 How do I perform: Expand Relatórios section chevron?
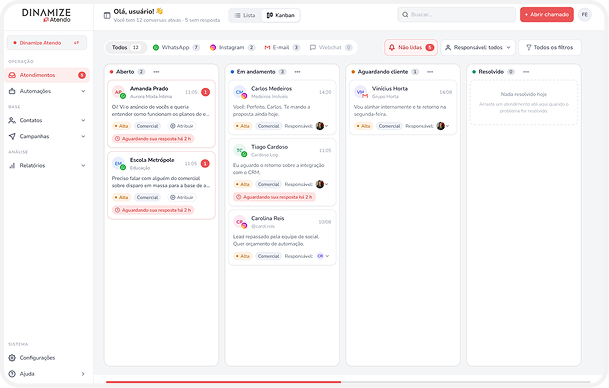point(83,166)
